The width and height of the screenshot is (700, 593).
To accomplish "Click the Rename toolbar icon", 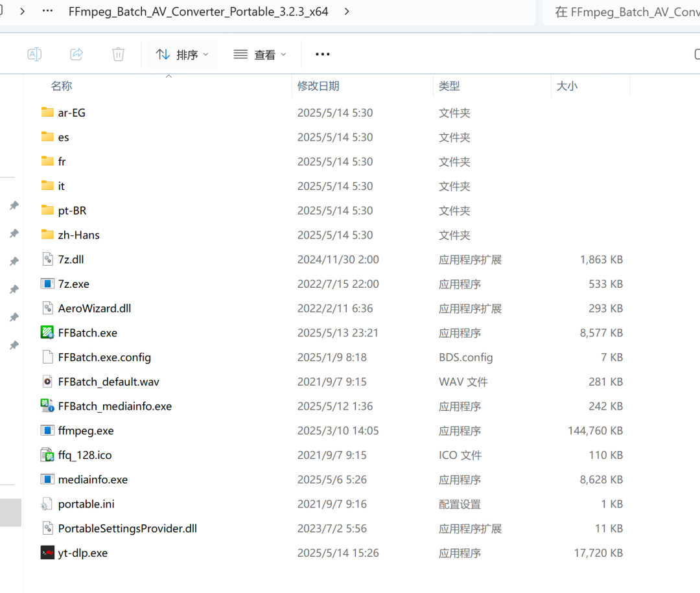I will tap(34, 54).
